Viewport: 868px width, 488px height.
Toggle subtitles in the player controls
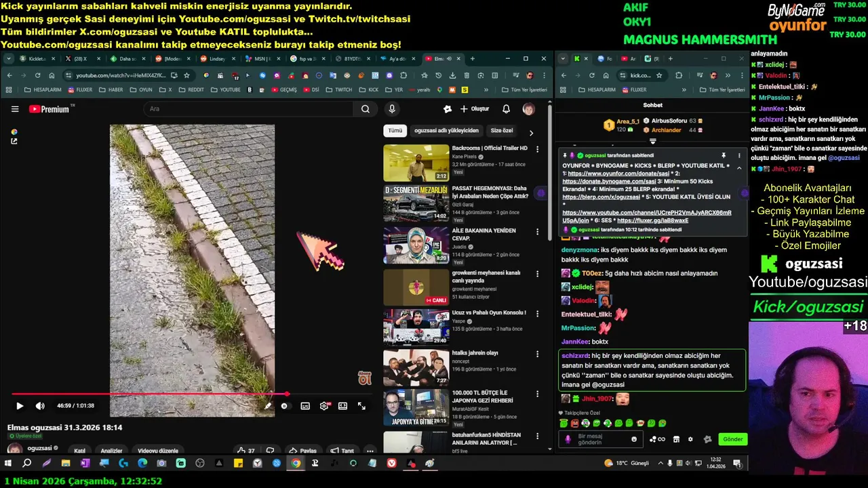305,406
